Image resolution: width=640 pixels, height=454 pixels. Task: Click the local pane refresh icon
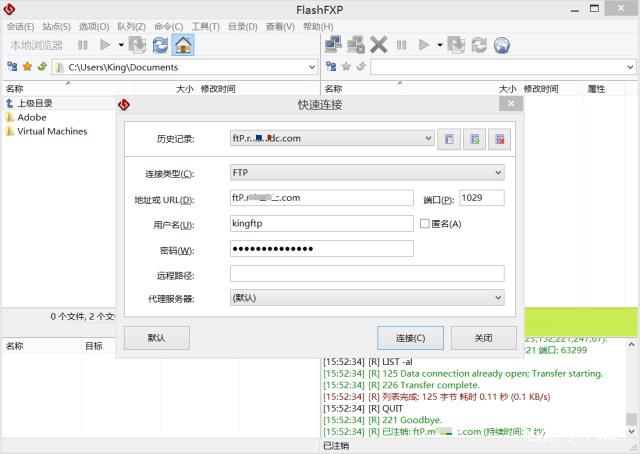coord(160,45)
